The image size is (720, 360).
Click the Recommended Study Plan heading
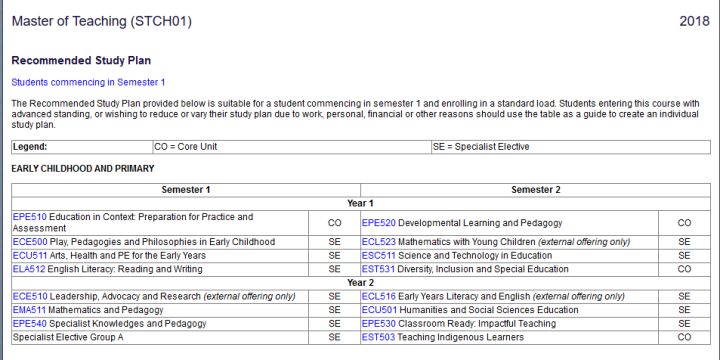click(x=81, y=61)
